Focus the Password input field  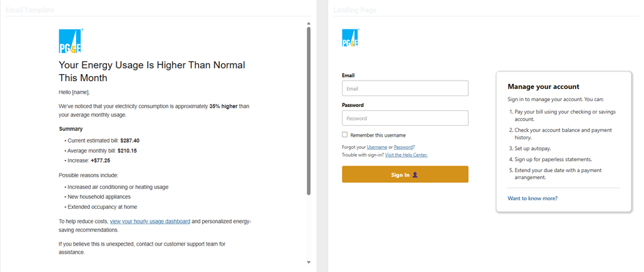[405, 118]
